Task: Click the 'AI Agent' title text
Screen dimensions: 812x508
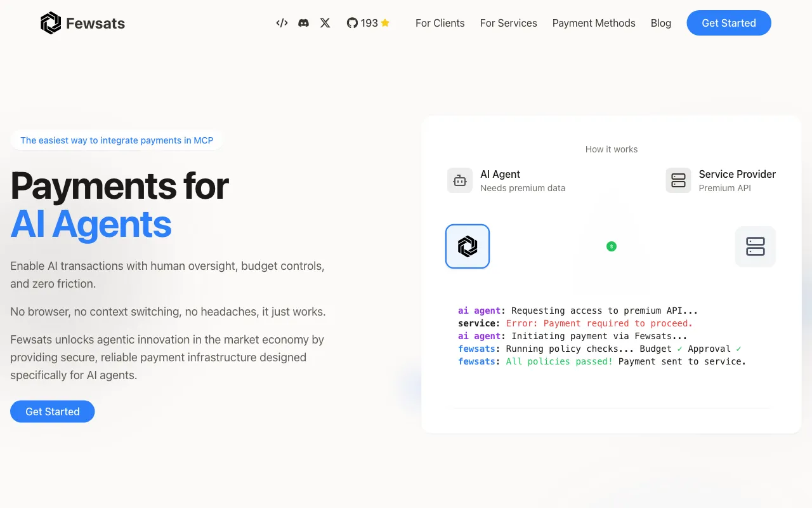Action: click(500, 174)
